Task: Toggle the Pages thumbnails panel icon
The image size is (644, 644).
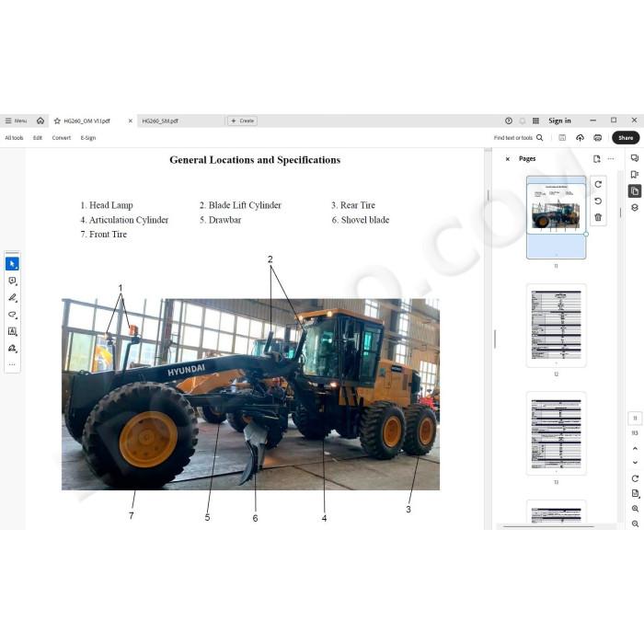Action: pos(635,191)
